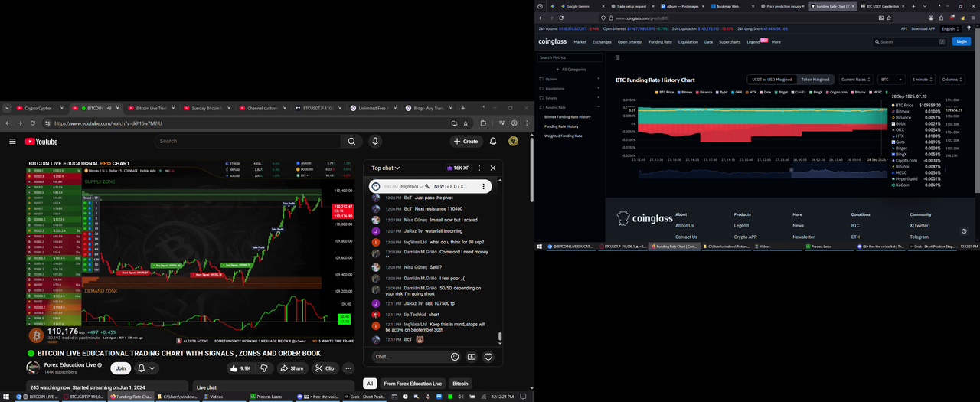This screenshot has width=980, height=402.
Task: Open pinned Nightbot message options
Action: coord(484,186)
